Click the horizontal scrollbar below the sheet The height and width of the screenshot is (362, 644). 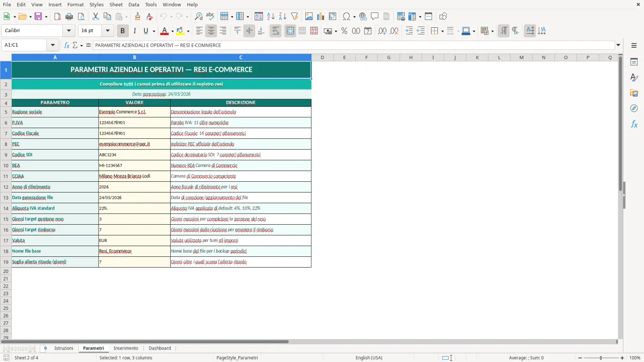(309, 342)
